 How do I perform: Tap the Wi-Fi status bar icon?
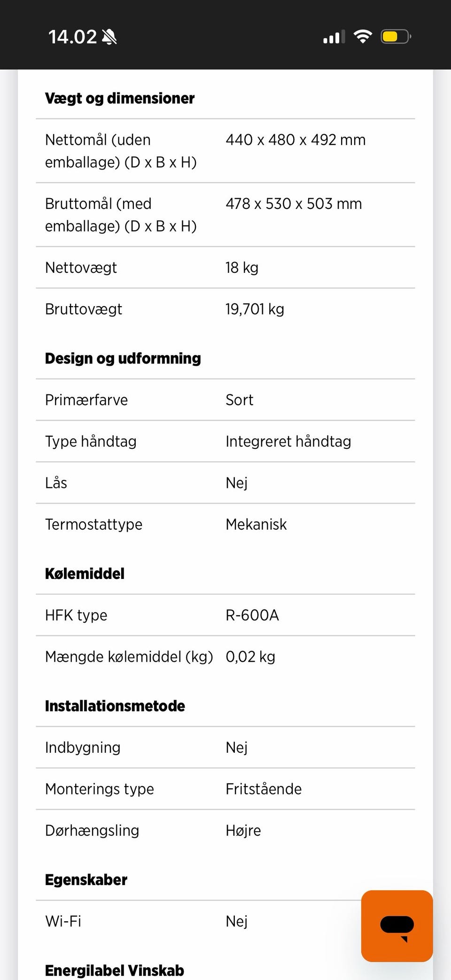[362, 37]
